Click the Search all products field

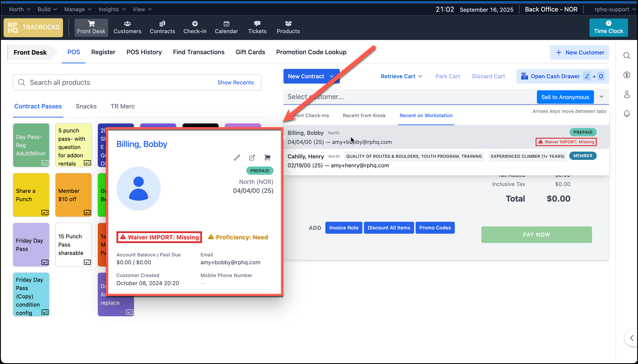pyautogui.click(x=113, y=82)
